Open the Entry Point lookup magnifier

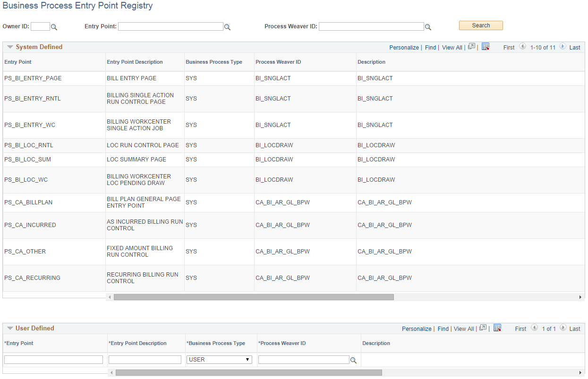coord(227,26)
